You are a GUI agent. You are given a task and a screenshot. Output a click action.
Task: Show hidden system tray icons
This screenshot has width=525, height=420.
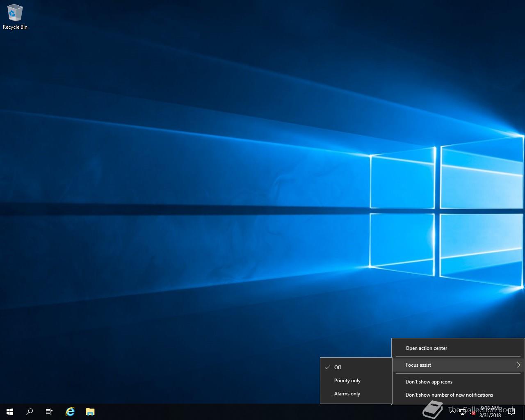[452, 412]
